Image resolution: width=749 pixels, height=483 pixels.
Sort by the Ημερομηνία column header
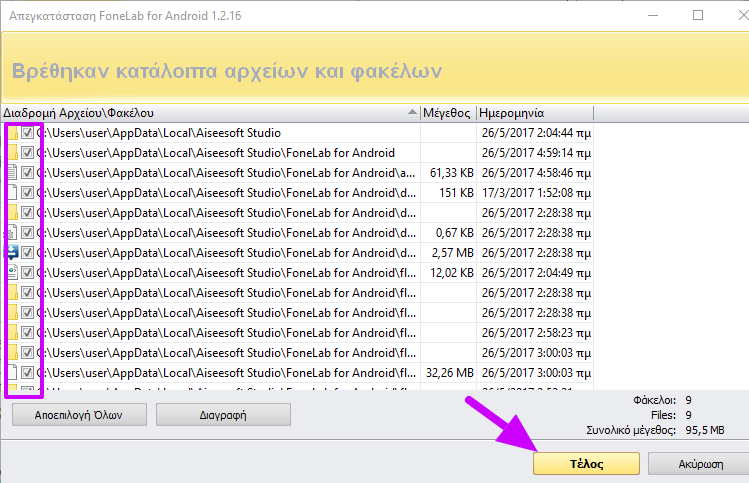pyautogui.click(x=535, y=113)
